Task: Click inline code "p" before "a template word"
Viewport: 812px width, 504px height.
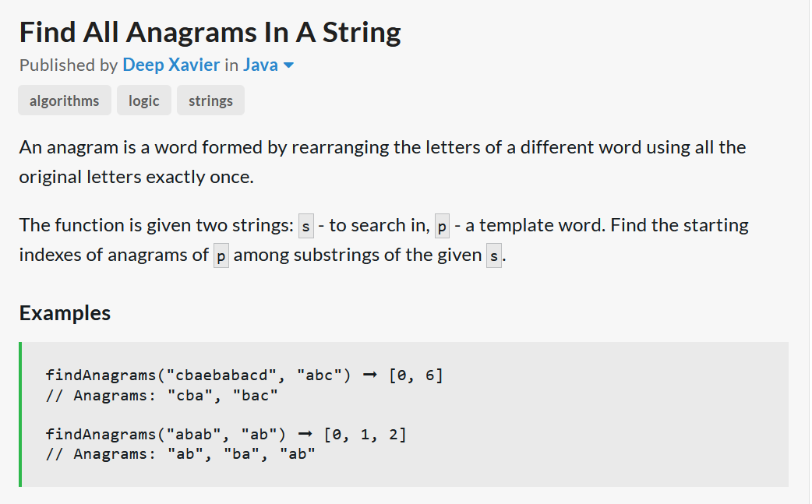Action: pos(442,227)
